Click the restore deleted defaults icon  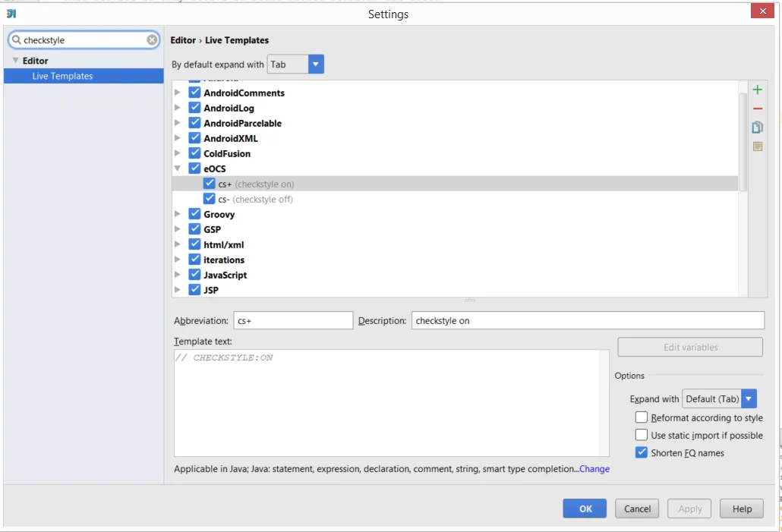[757, 146]
